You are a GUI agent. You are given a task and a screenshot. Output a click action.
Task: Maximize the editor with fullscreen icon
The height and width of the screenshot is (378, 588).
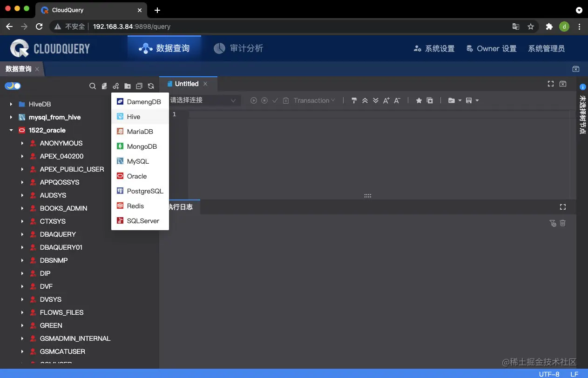(x=551, y=84)
